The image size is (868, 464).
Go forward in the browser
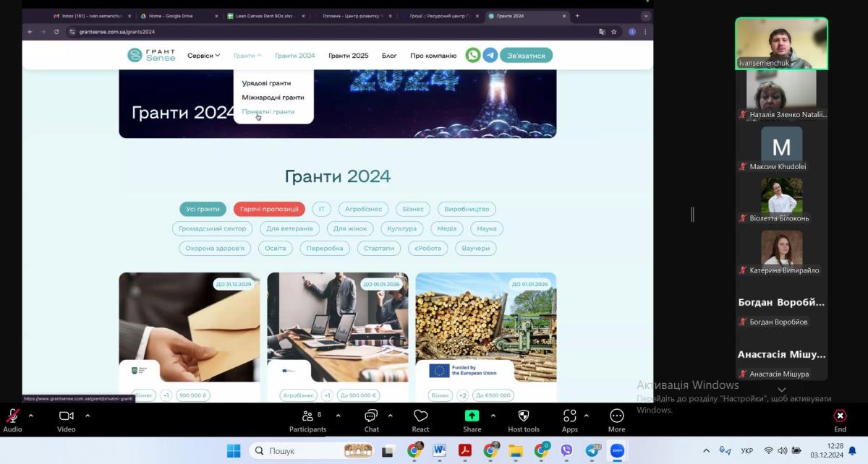coord(43,32)
